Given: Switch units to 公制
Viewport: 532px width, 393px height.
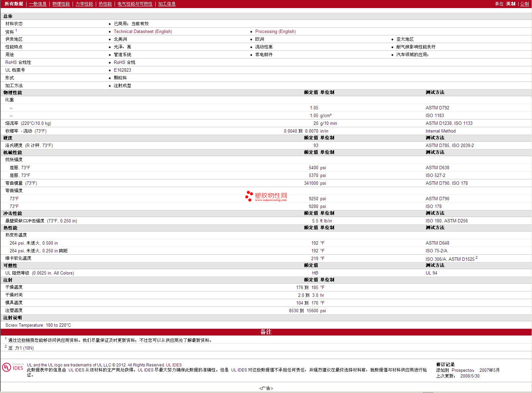Looking at the screenshot, I should click(x=524, y=4).
